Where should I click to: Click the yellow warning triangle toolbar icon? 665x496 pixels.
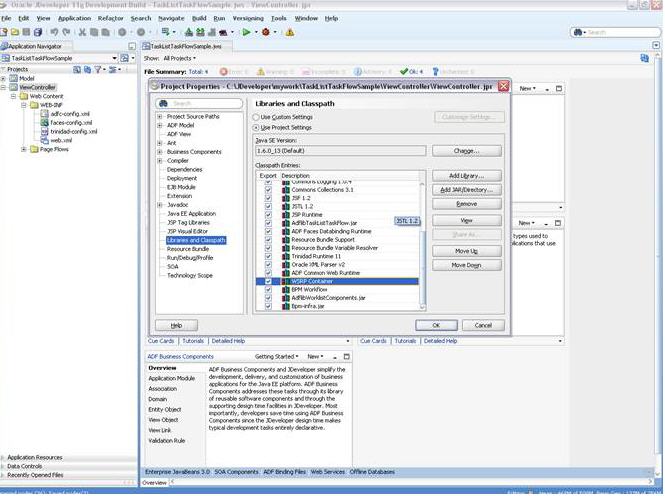pos(290,32)
